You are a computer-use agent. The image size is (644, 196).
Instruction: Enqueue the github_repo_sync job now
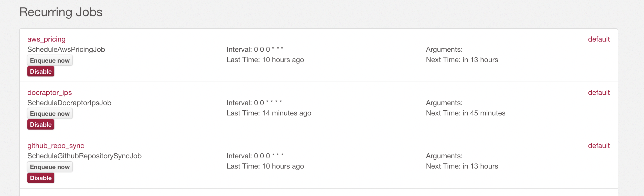(50, 167)
